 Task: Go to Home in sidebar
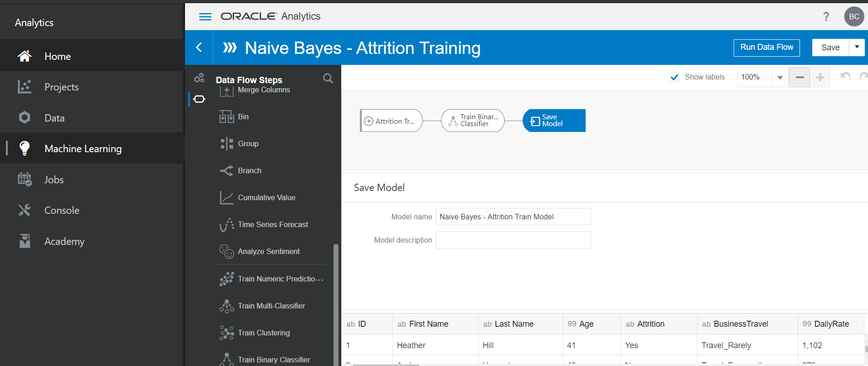click(x=92, y=56)
